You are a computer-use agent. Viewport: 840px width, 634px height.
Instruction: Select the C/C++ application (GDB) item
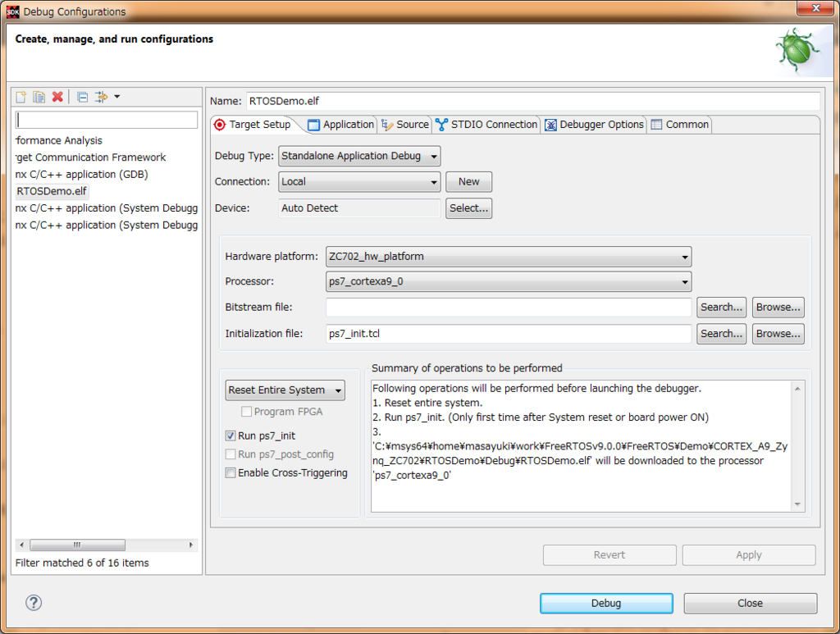81,174
